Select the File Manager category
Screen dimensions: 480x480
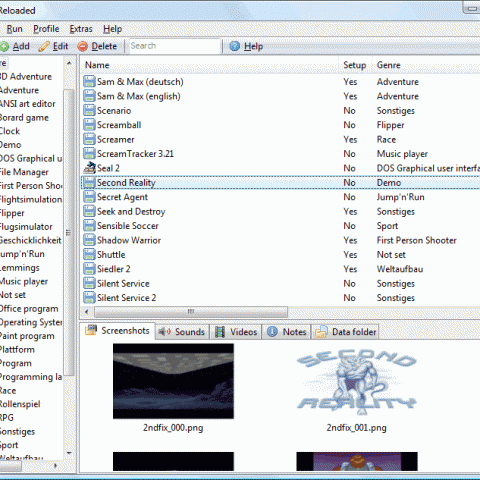[x=24, y=172]
